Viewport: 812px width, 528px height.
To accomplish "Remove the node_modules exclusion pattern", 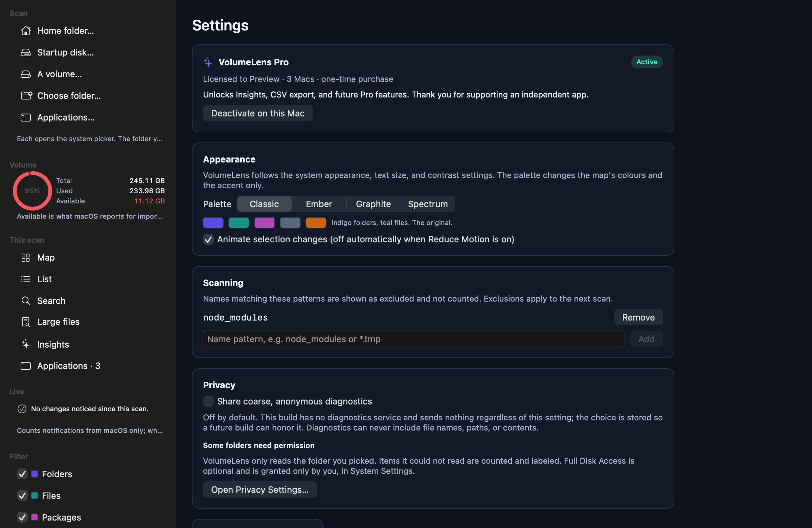I will pos(638,317).
